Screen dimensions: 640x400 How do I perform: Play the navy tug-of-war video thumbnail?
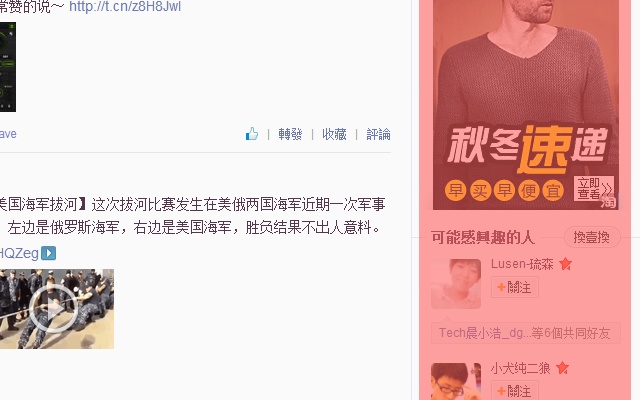(x=57, y=309)
